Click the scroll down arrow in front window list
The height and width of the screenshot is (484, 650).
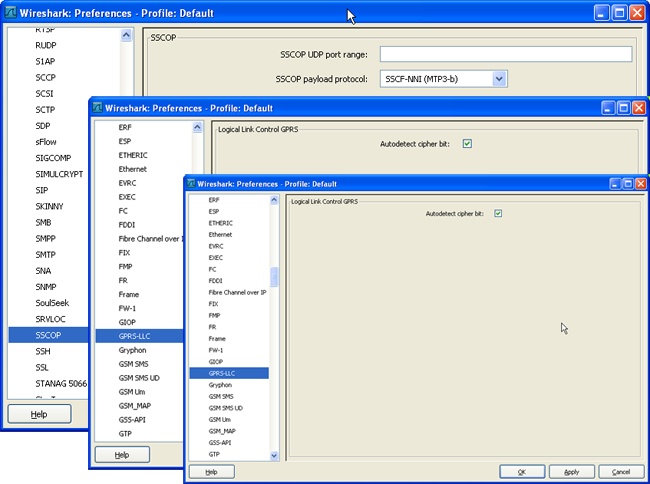(x=274, y=455)
